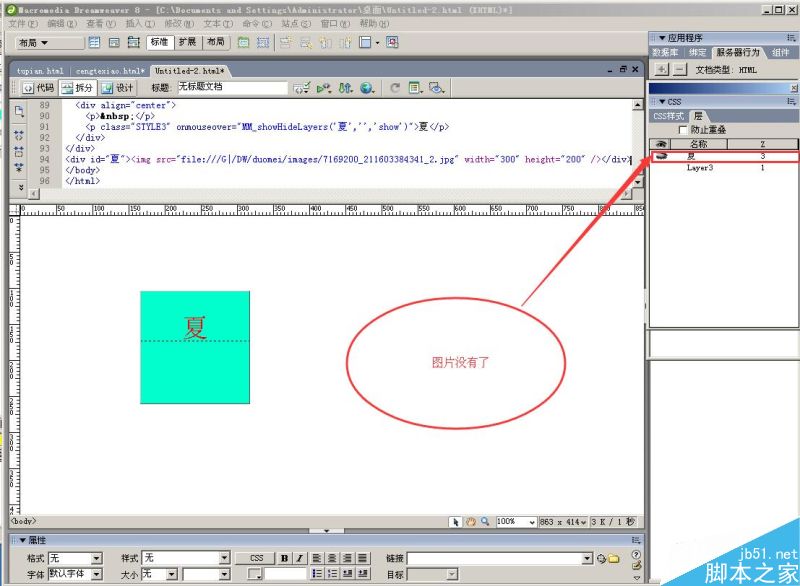Viewport: 800px width, 586px height.
Task: Click the unordered list icon
Action: (317, 574)
